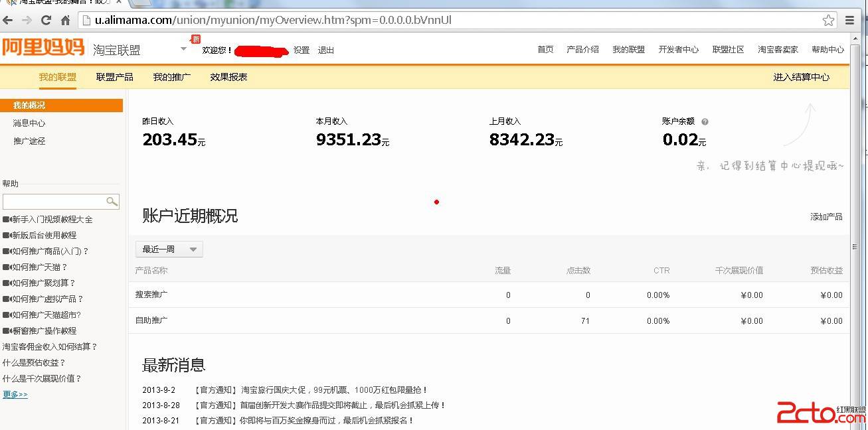868x430 pixels.
Task: Click the 上月收入 amount 8342.23
Action: point(522,139)
